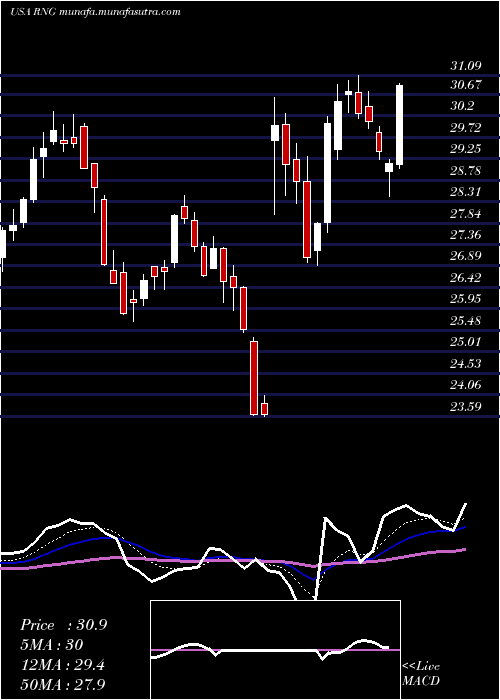This screenshot has height=700, width=500.
Task: Click the '5MA : 30' readout
Action: (51, 645)
